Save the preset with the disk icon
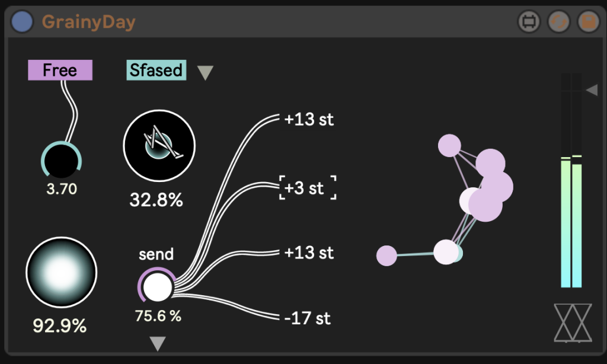The width and height of the screenshot is (607, 364). (586, 22)
